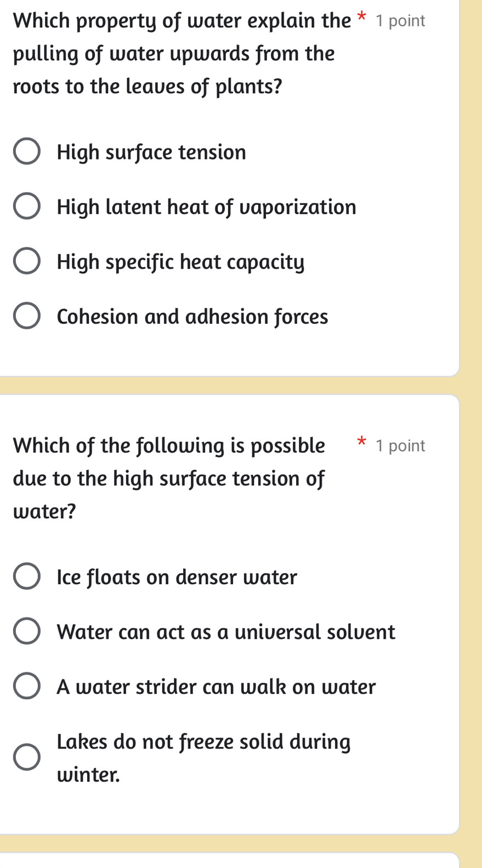The width and height of the screenshot is (482, 868).
Task: Click the red required asterisk on first question
Action: [361, 18]
